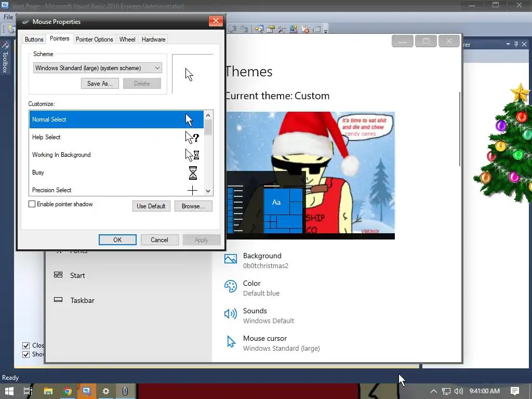Open the Start settings page link
The height and width of the screenshot is (399, 532).
[77, 275]
